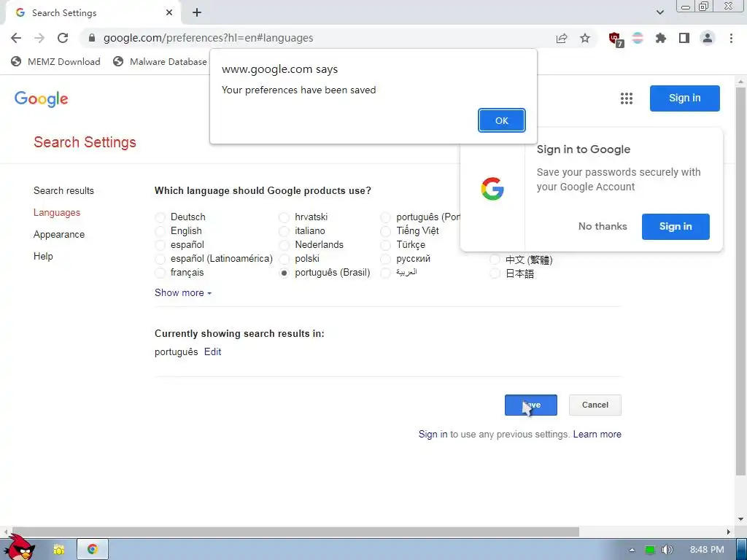The height and width of the screenshot is (560, 747).
Task: Click the Angry Birds start button
Action: click(21, 548)
